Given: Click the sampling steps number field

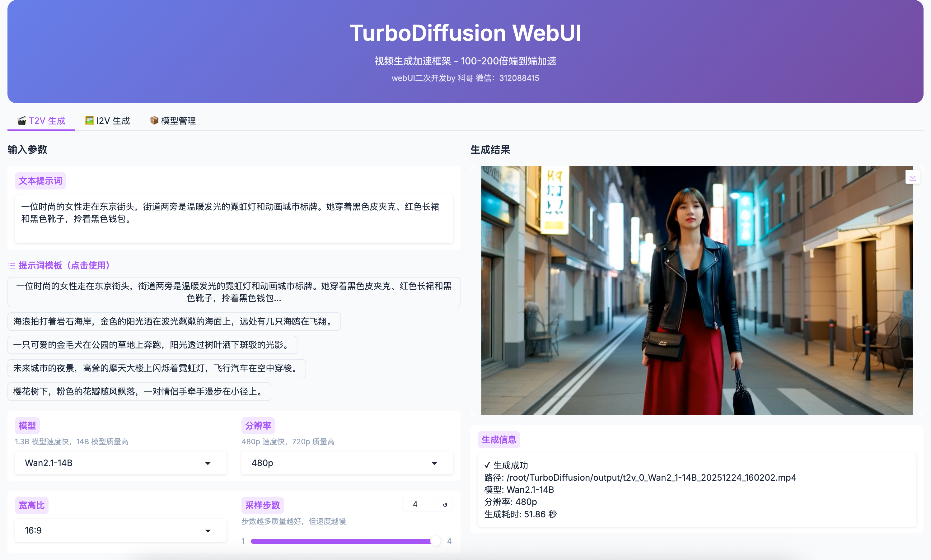Looking at the screenshot, I should 419,505.
